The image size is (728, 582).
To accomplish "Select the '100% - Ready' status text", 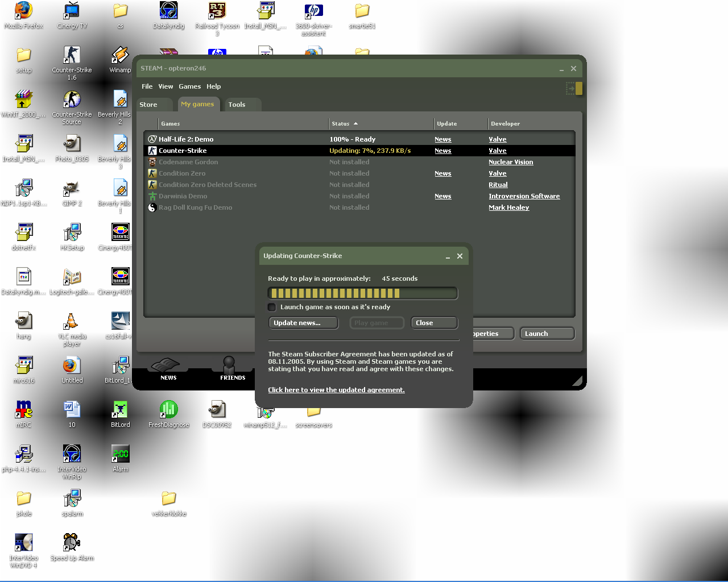I will 352,139.
